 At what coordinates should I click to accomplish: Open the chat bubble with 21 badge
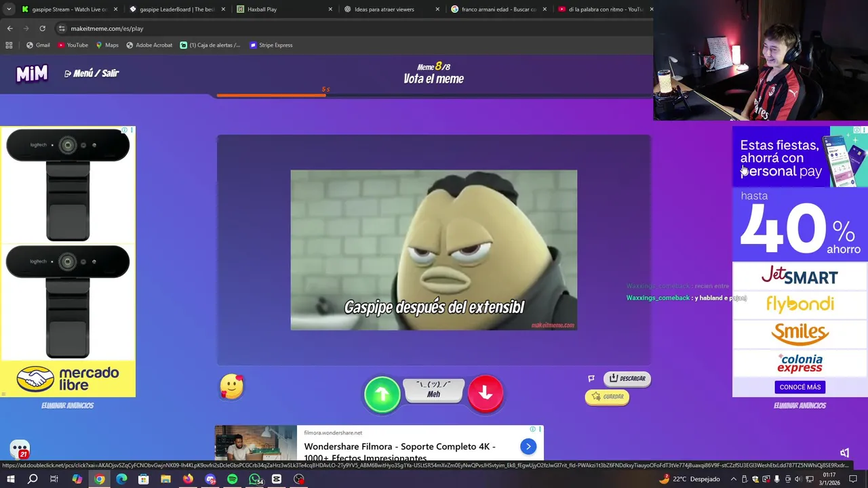pyautogui.click(x=20, y=449)
